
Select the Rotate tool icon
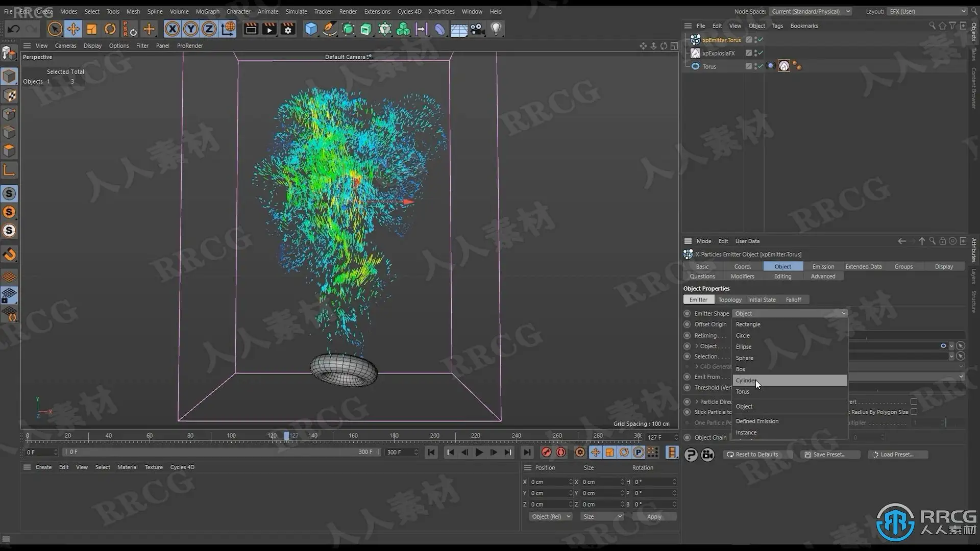(110, 29)
